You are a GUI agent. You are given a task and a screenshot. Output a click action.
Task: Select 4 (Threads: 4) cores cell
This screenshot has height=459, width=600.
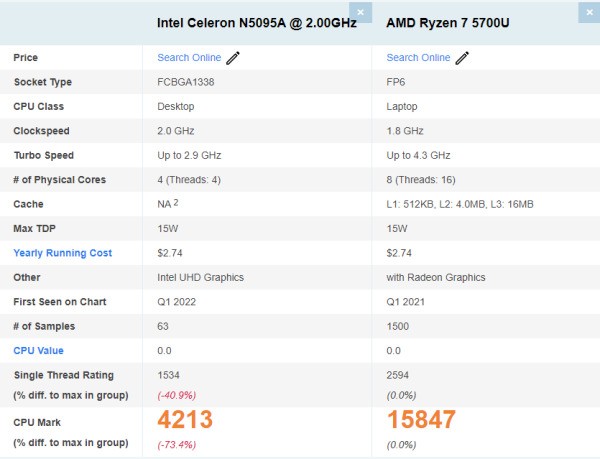pyautogui.click(x=189, y=180)
